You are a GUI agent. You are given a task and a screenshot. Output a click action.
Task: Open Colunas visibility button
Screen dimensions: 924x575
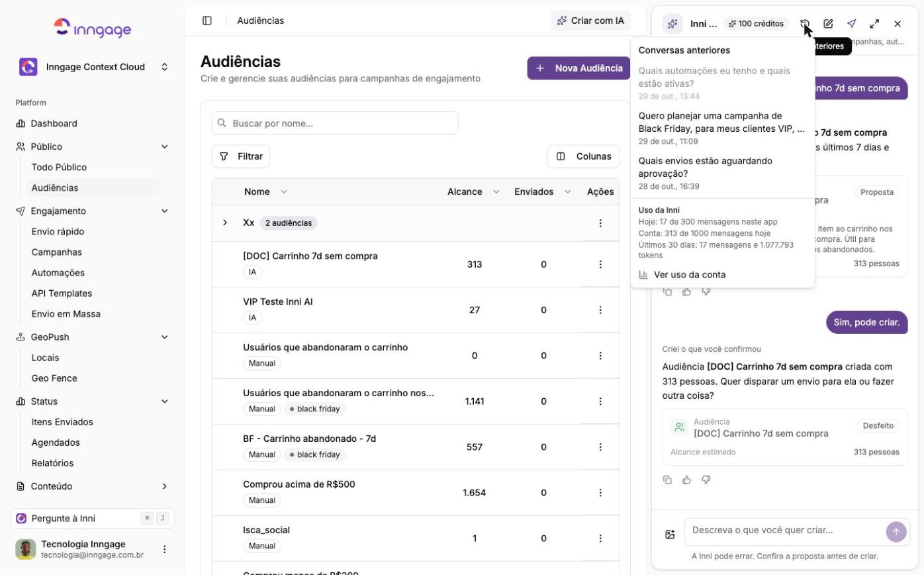point(584,156)
